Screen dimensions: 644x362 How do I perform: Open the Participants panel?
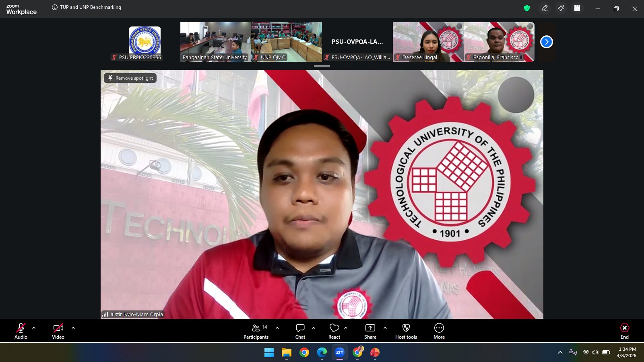tap(256, 331)
